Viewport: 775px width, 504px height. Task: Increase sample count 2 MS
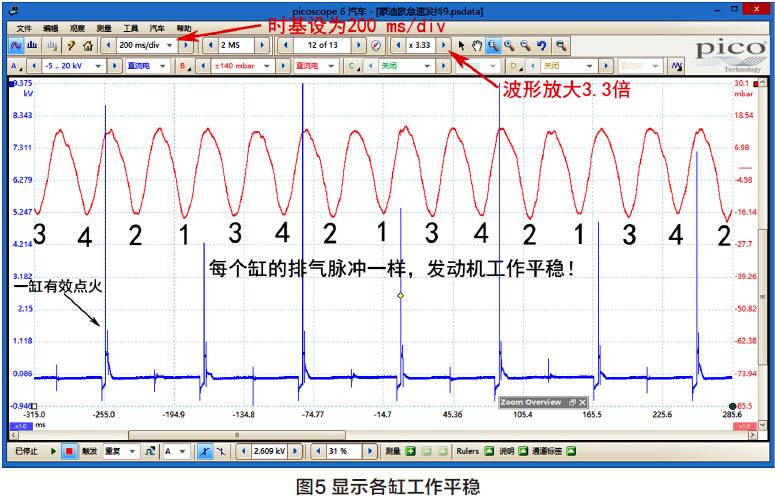coord(262,45)
